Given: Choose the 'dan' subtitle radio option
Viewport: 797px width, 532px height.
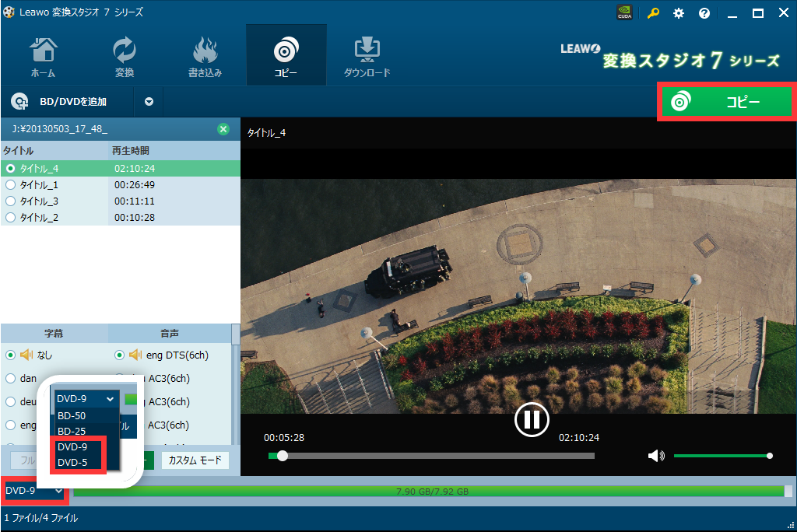Looking at the screenshot, I should pyautogui.click(x=11, y=379).
